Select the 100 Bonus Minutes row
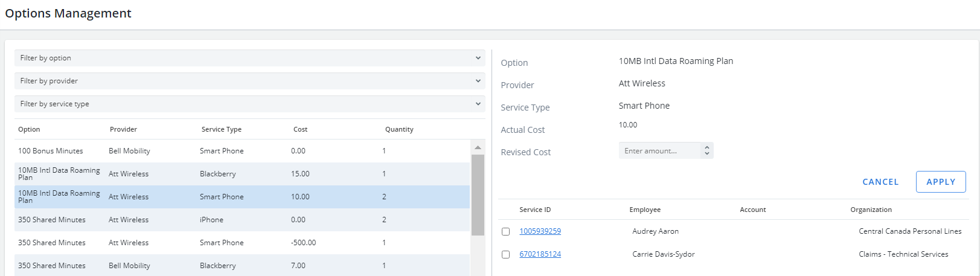The image size is (980, 276). 242,151
